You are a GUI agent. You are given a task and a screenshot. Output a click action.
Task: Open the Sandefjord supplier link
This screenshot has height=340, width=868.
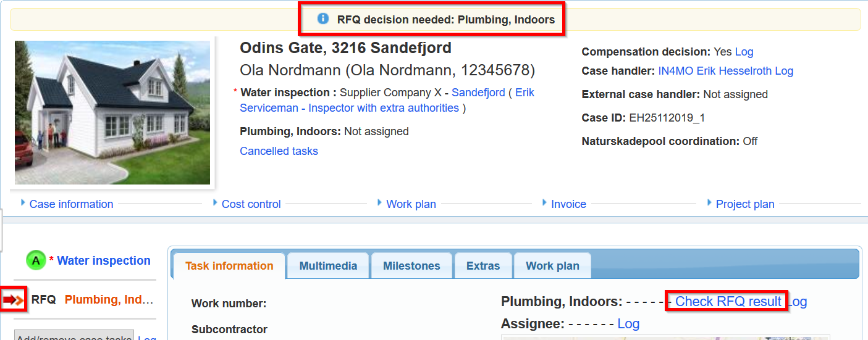click(x=478, y=93)
